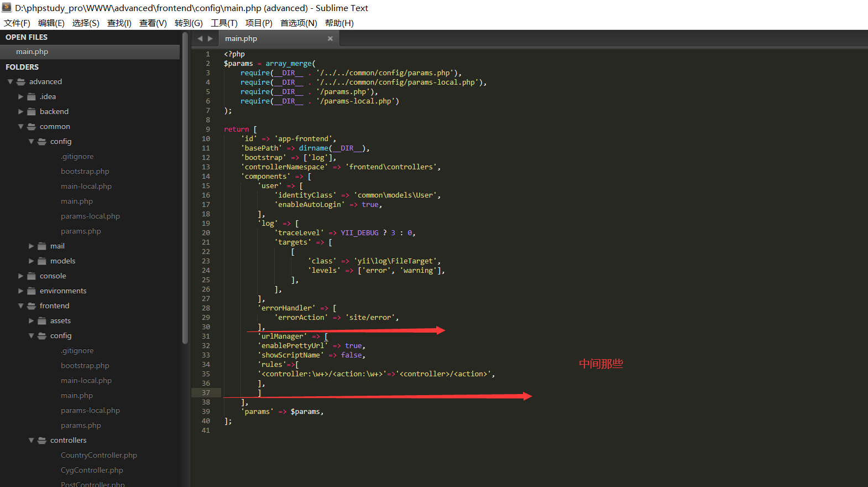Screen dimensions: 868x487
Task: Click the console folder icon
Action: tap(32, 276)
